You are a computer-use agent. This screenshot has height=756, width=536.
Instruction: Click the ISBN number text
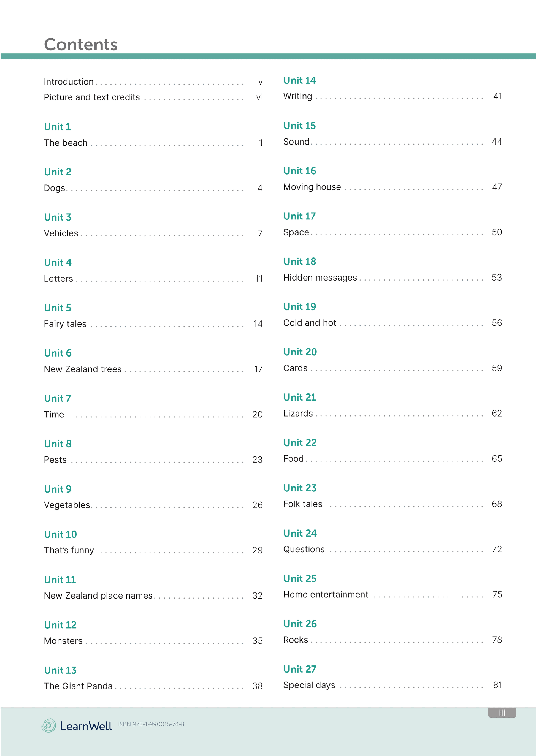coord(151,724)
